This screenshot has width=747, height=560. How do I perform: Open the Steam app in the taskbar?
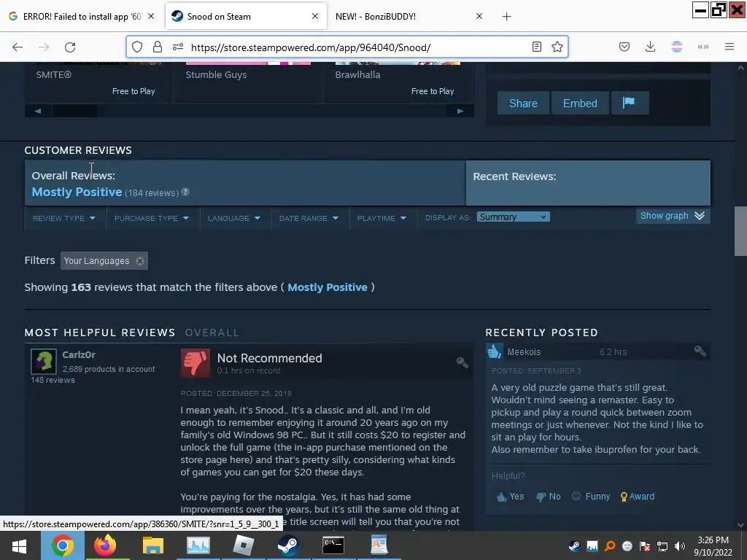(288, 545)
